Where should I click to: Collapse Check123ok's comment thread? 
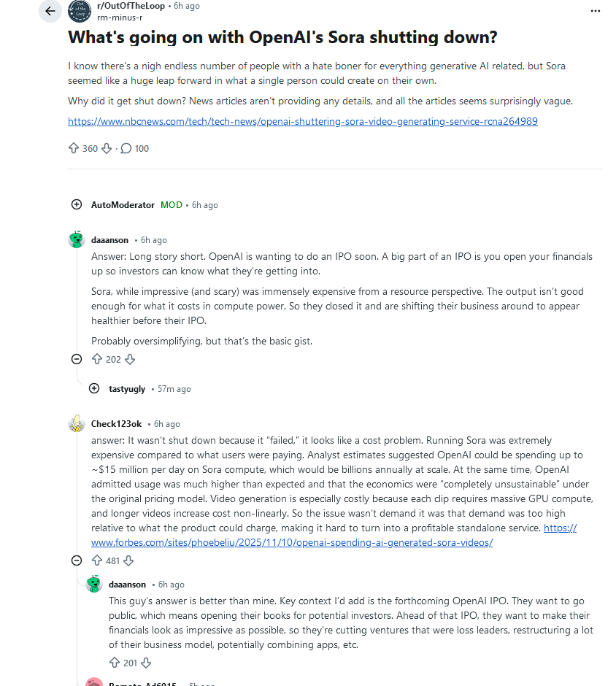coord(77,560)
